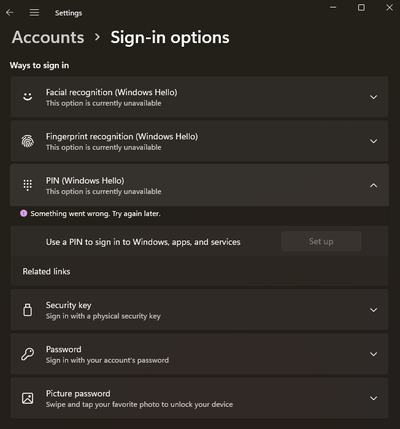The image size is (400, 429).
Task: Click the PIN keypad icon
Action: (x=28, y=185)
